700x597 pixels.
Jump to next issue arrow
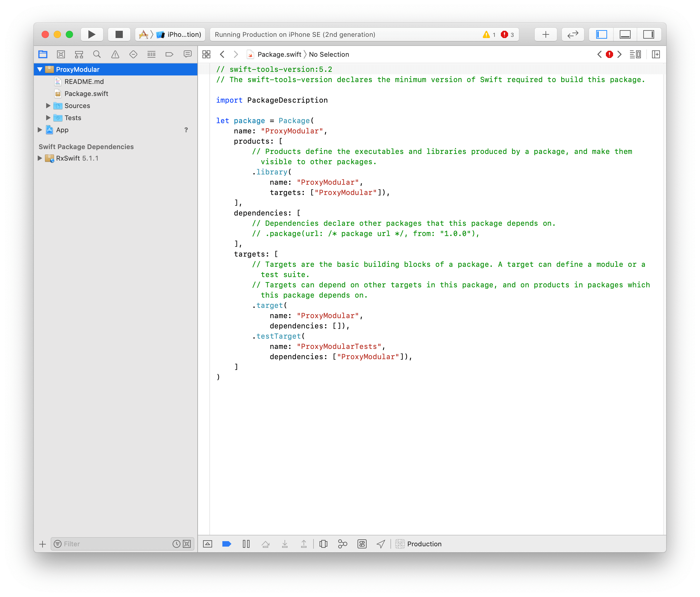(x=620, y=54)
